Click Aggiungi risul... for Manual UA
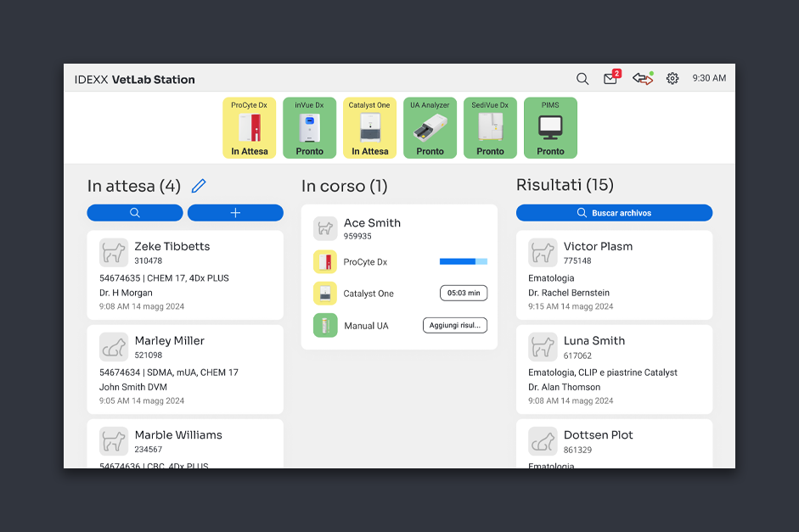The image size is (799, 532). click(x=454, y=325)
